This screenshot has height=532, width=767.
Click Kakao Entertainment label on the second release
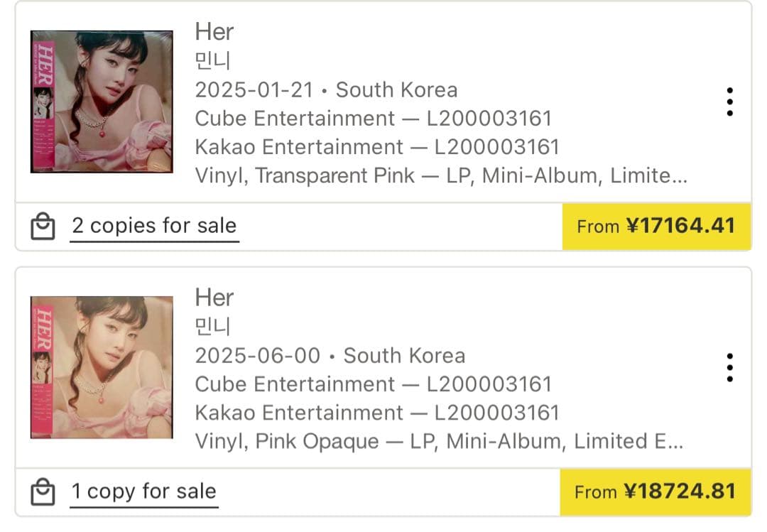click(299, 413)
